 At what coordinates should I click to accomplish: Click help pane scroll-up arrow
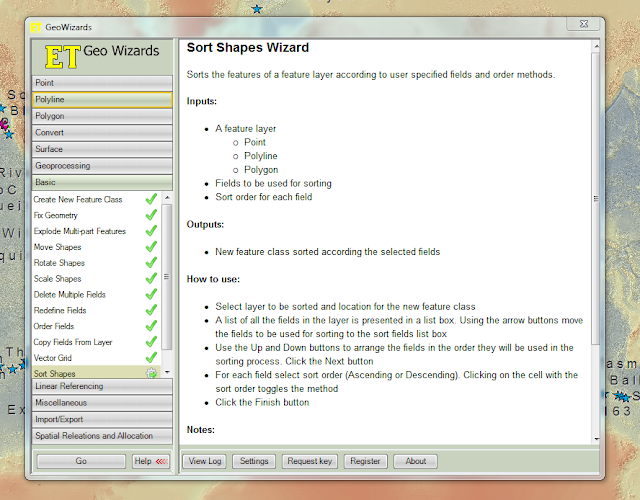(x=596, y=46)
